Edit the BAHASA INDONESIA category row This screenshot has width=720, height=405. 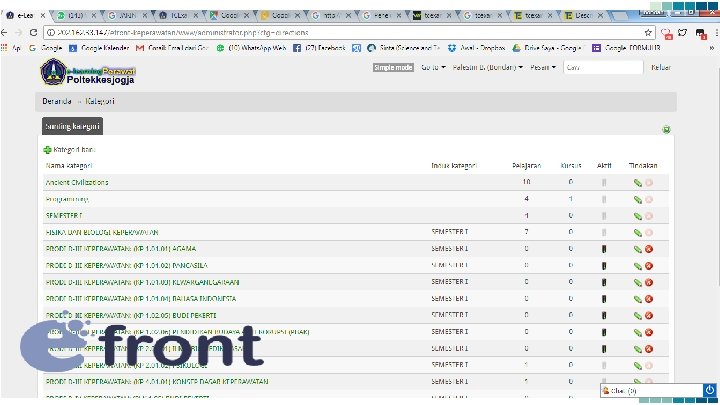(x=637, y=299)
